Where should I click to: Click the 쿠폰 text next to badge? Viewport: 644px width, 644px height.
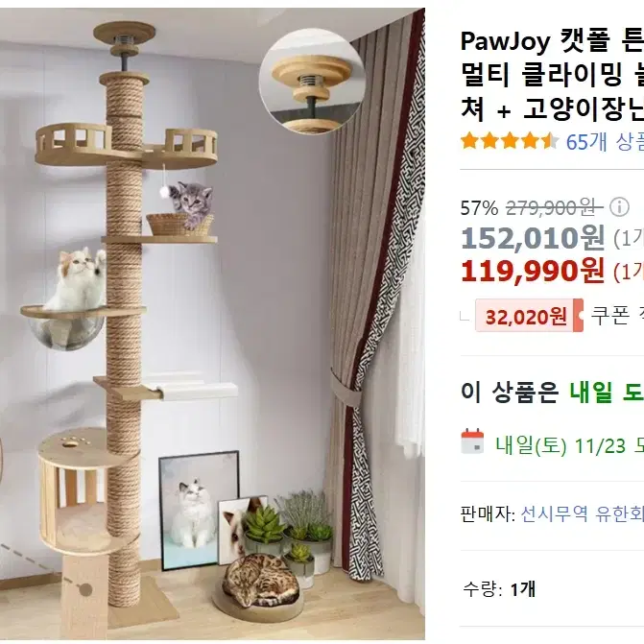click(x=609, y=316)
